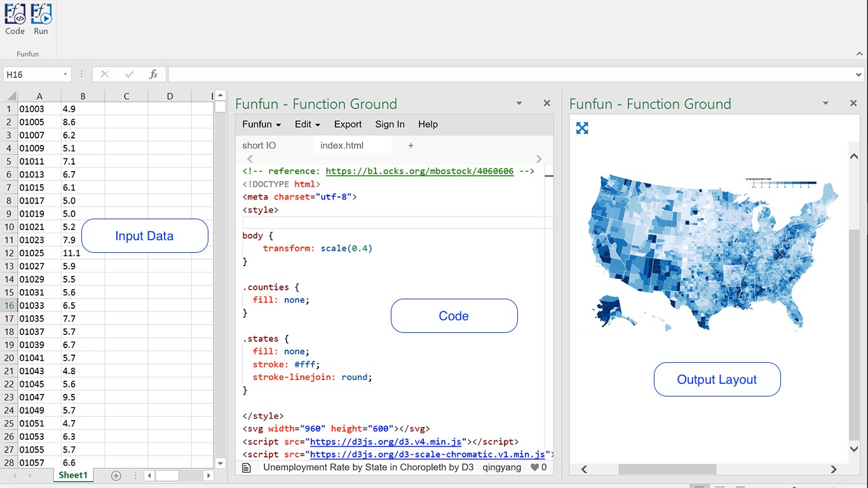The width and height of the screenshot is (868, 488).
Task: Click the Unemployment Rate by State post title
Action: click(369, 467)
